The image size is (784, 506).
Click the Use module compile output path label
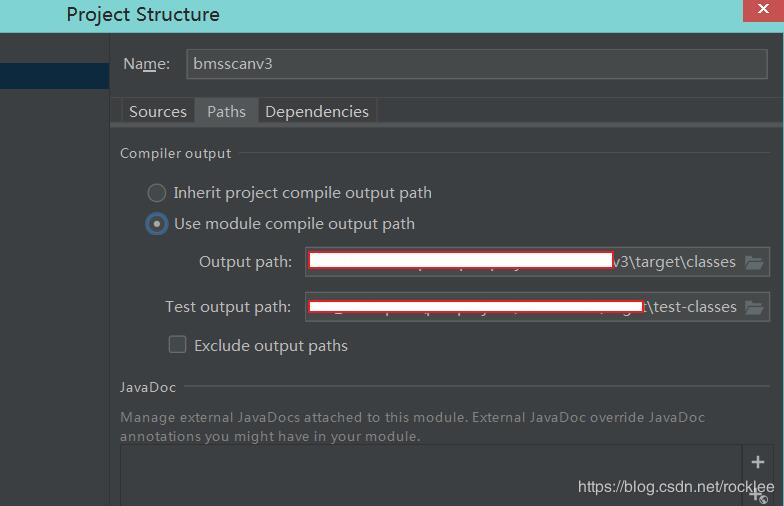294,224
